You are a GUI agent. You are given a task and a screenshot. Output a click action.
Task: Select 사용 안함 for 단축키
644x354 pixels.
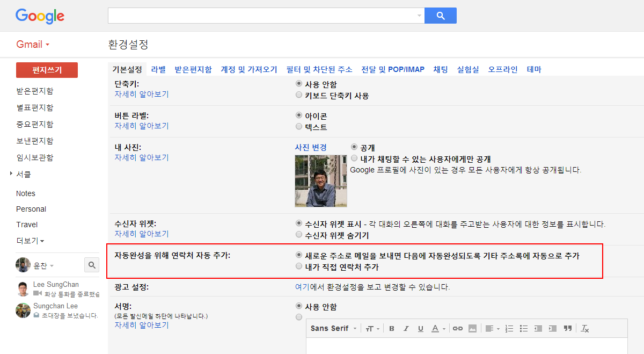click(x=299, y=84)
